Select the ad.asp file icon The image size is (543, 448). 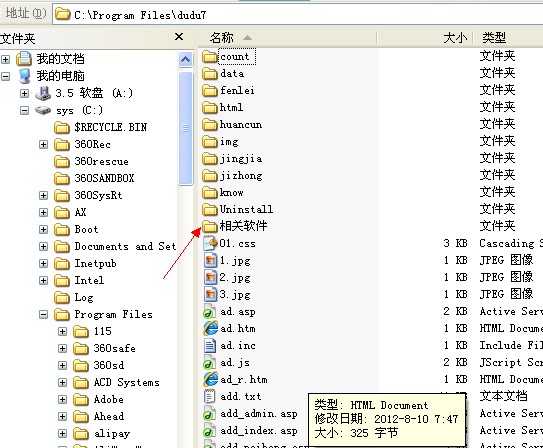point(210,312)
